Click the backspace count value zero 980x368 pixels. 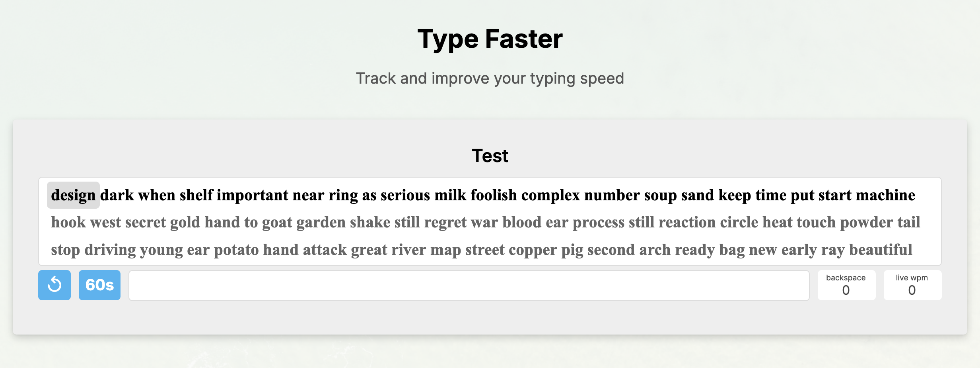[x=846, y=292]
